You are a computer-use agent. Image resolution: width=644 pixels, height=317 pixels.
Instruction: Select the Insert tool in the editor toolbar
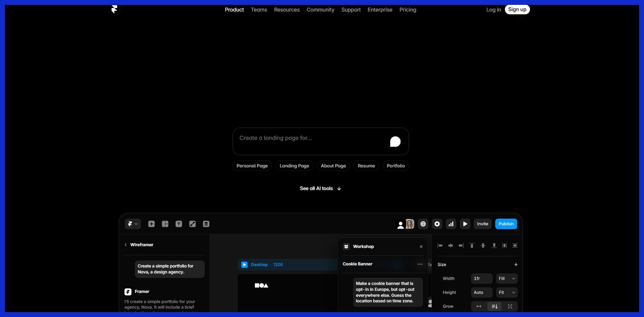pyautogui.click(x=151, y=224)
